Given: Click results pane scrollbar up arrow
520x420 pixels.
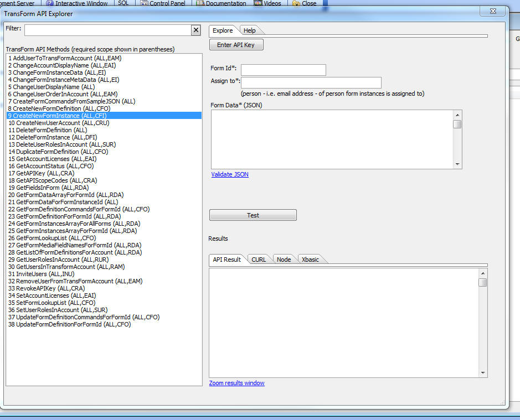Looking at the screenshot, I should [483, 273].
